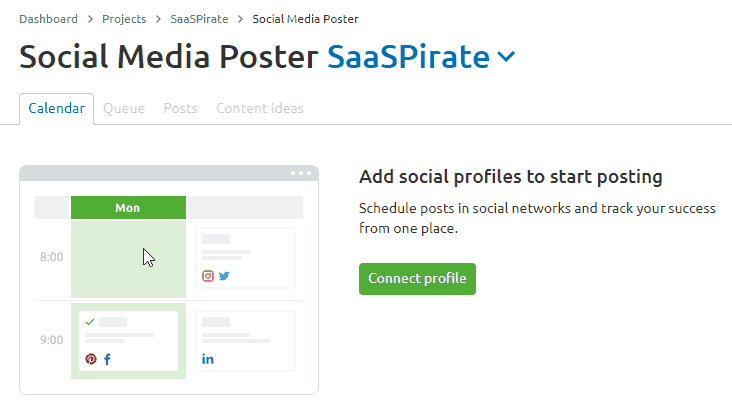This screenshot has height=412, width=732.
Task: Click the LinkedIn icon in the preview card
Action: 208,359
